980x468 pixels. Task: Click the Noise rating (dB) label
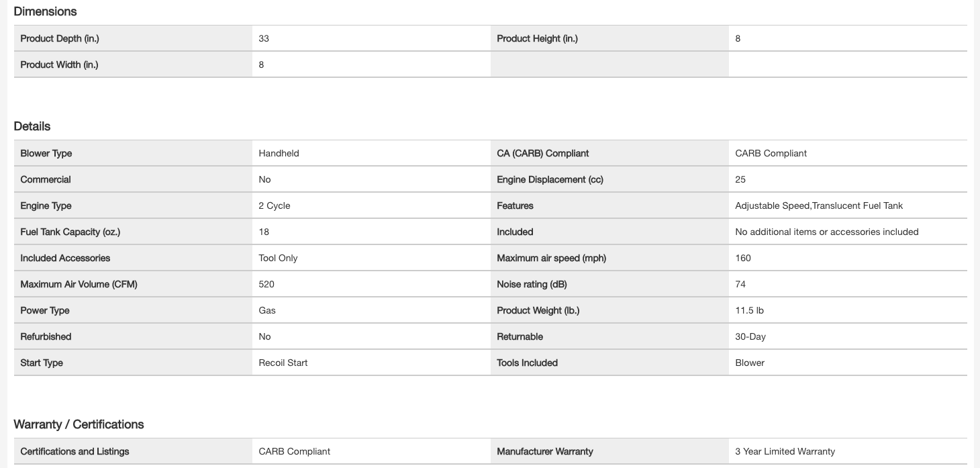click(x=532, y=285)
